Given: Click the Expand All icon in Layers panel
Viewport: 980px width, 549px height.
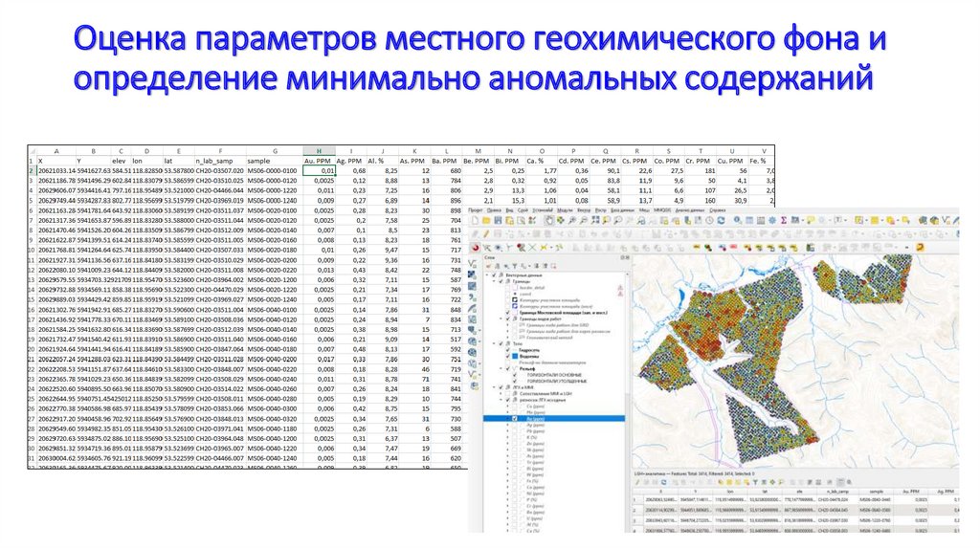Looking at the screenshot, I should coord(536,266).
